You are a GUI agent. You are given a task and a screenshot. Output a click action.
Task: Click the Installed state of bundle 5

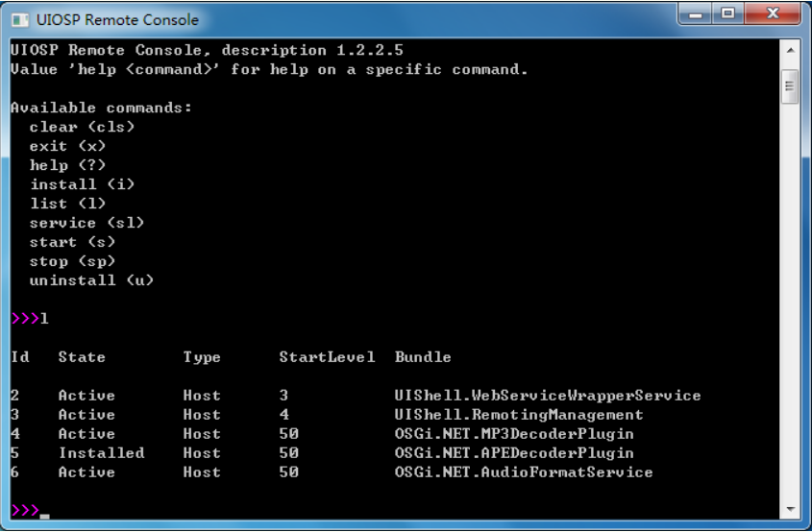102,453
